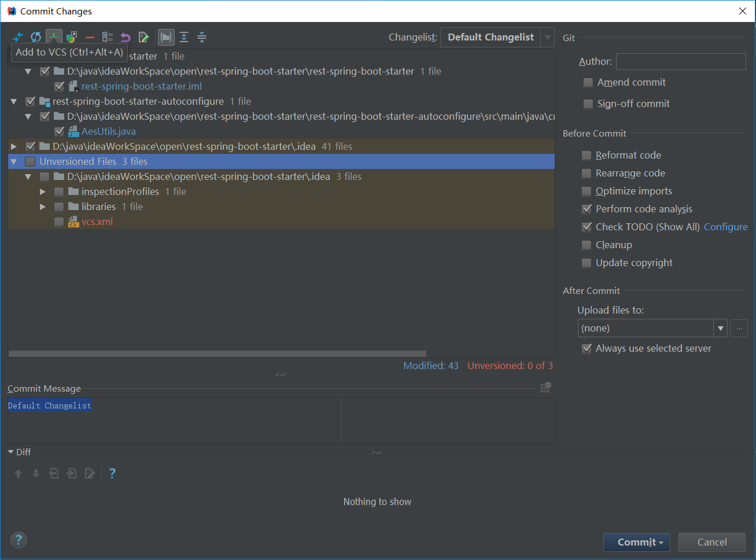This screenshot has width=756, height=560.
Task: Open the Configure TODO link
Action: click(725, 227)
